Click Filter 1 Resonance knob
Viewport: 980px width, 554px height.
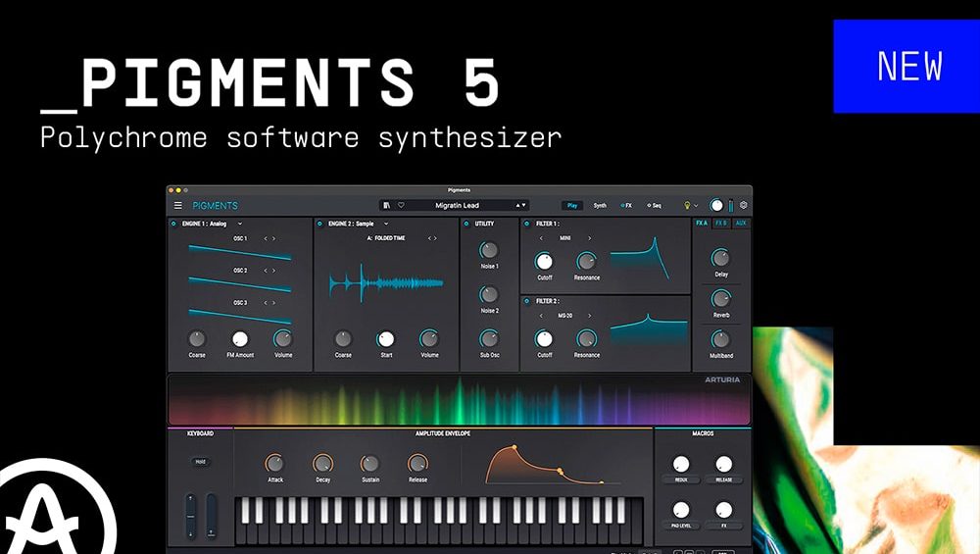point(586,262)
